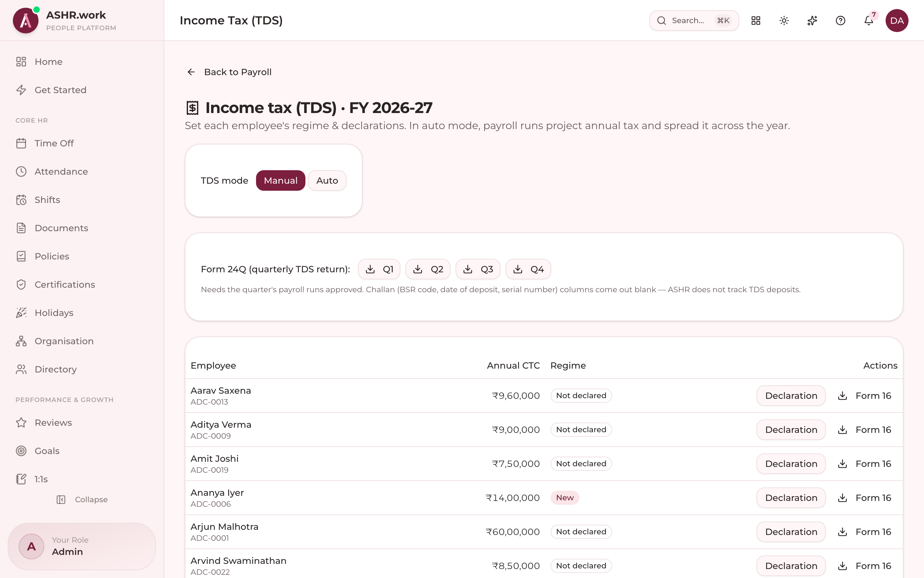The width and height of the screenshot is (924, 578).
Task: Open the Your Role Admin card
Action: pos(82,546)
